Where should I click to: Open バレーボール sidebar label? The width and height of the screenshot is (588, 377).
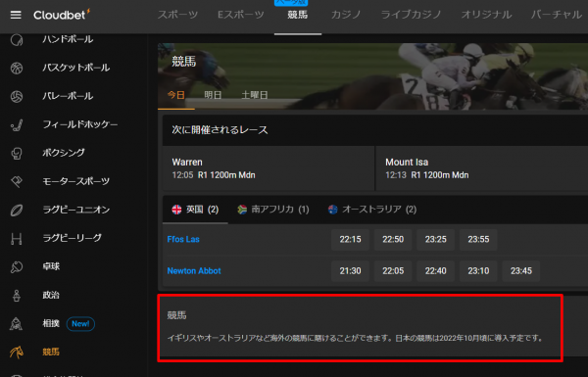(x=68, y=96)
